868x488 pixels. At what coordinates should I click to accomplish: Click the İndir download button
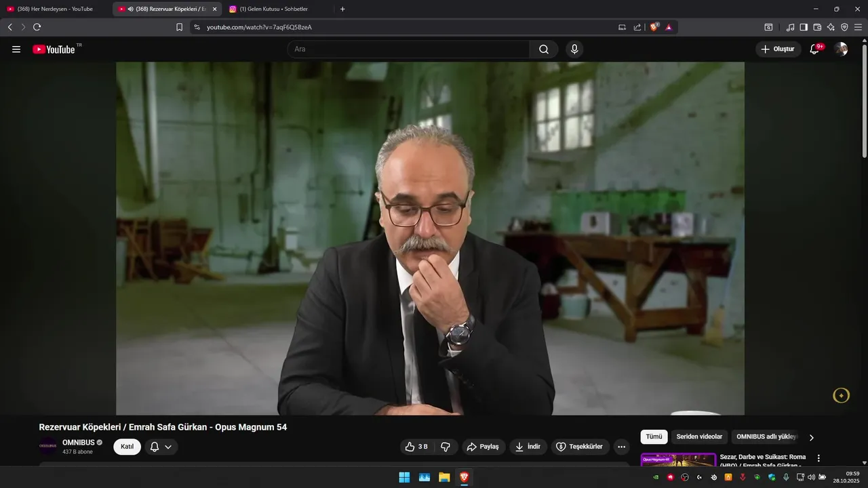[528, 447]
